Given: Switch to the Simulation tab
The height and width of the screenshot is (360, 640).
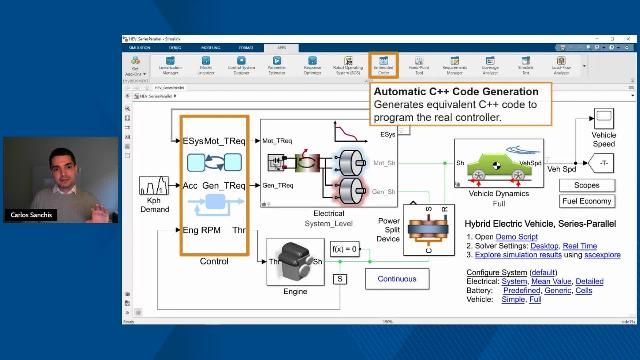Looking at the screenshot, I should point(140,48).
